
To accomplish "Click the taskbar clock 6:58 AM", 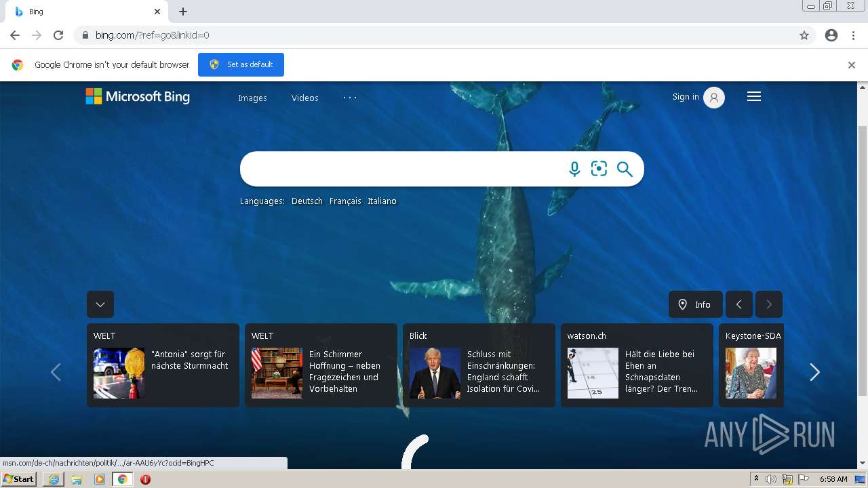I will 833,479.
